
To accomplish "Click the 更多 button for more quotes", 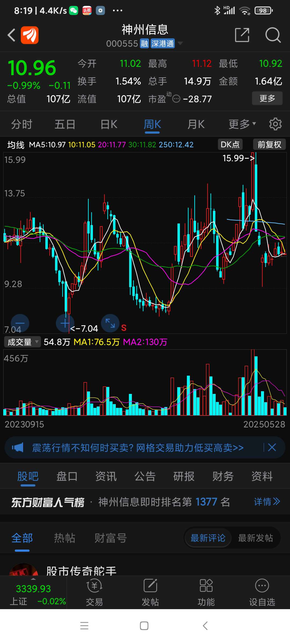I will [267, 98].
